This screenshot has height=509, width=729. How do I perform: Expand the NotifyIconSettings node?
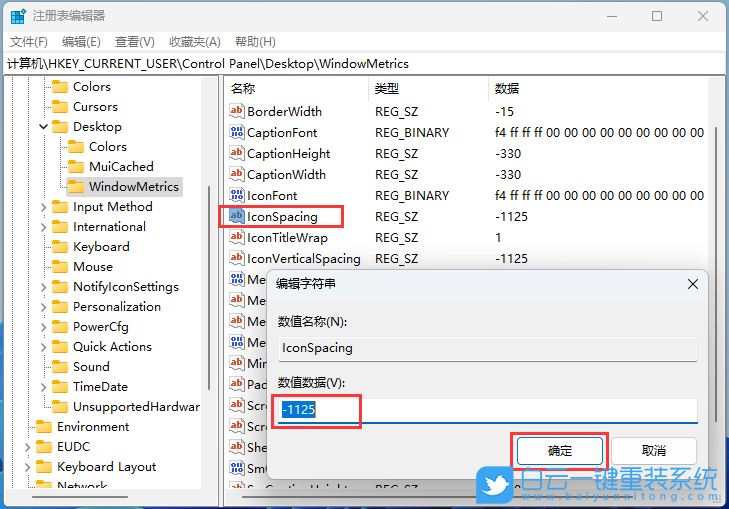click(x=43, y=287)
